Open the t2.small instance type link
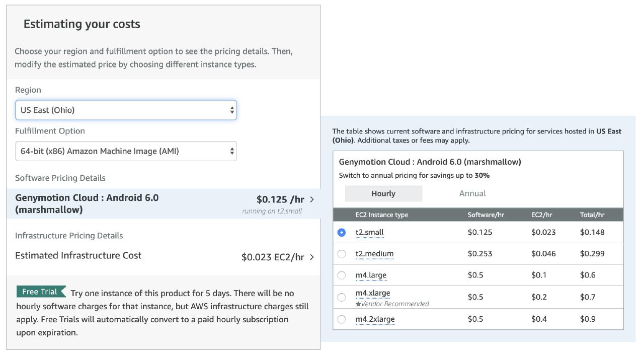 pyautogui.click(x=369, y=233)
